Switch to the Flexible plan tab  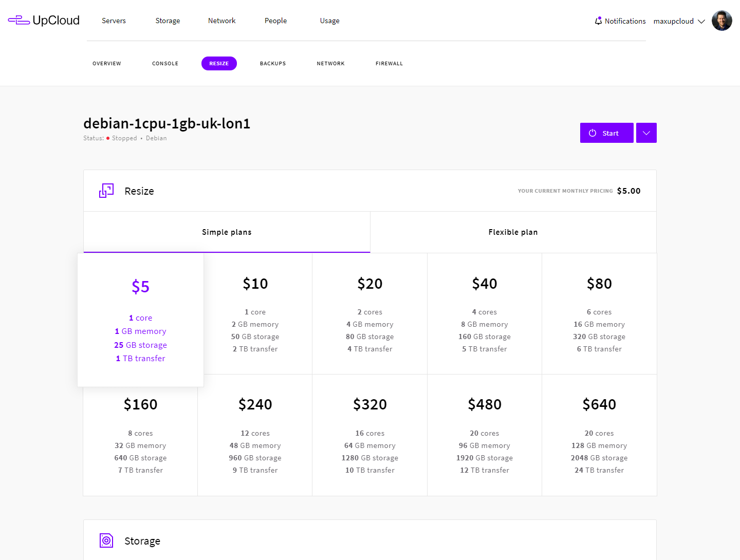coord(513,232)
